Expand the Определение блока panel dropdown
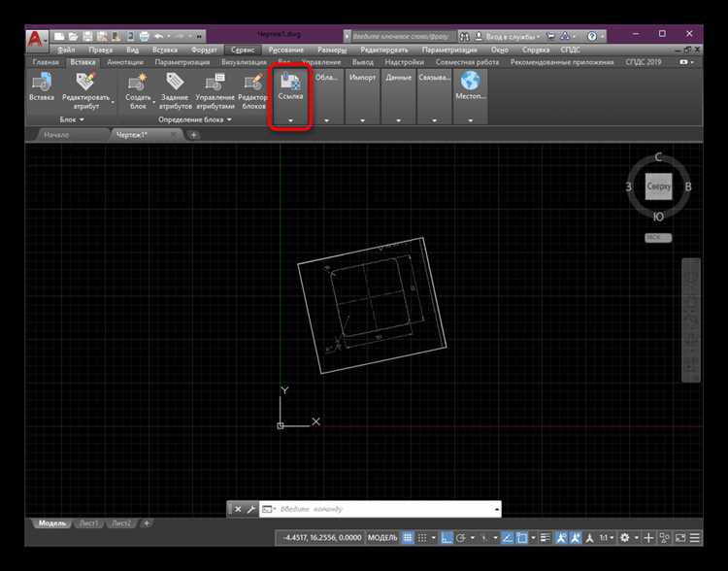The height and width of the screenshot is (571, 728). click(194, 119)
